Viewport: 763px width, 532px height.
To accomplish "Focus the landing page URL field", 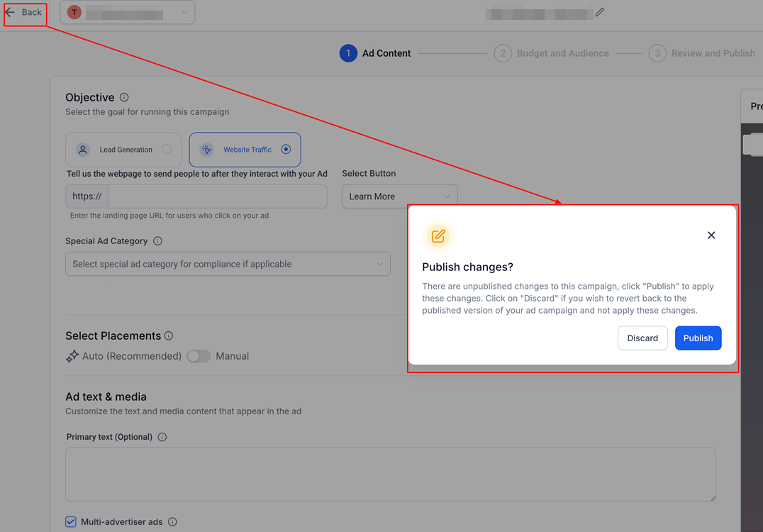I will [x=218, y=196].
